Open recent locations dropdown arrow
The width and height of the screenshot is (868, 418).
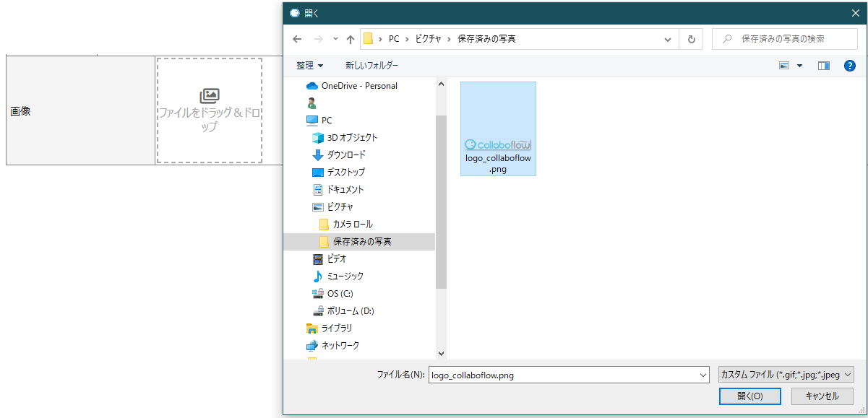(x=335, y=39)
